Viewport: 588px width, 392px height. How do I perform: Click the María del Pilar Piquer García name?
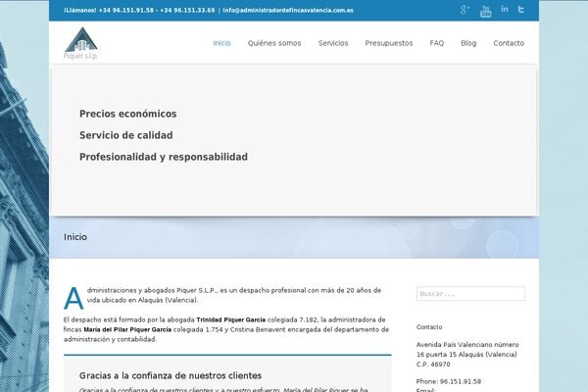127,329
